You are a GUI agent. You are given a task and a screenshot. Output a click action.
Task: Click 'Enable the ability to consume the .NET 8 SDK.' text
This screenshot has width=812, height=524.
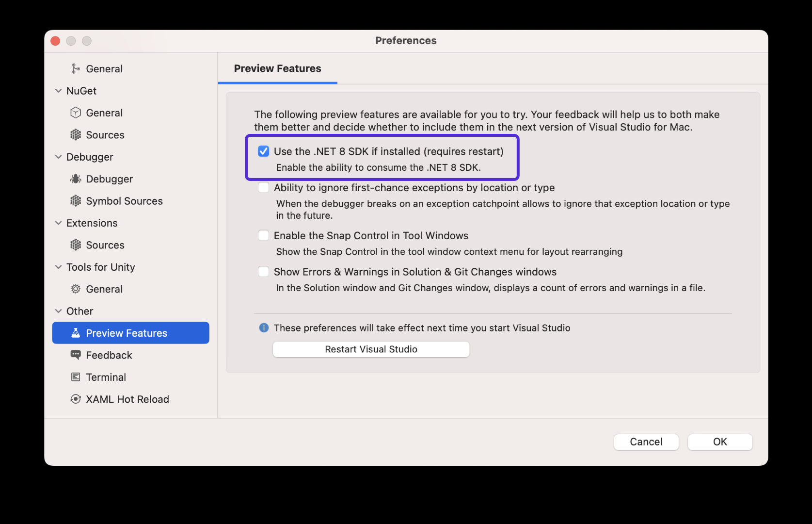[379, 167]
